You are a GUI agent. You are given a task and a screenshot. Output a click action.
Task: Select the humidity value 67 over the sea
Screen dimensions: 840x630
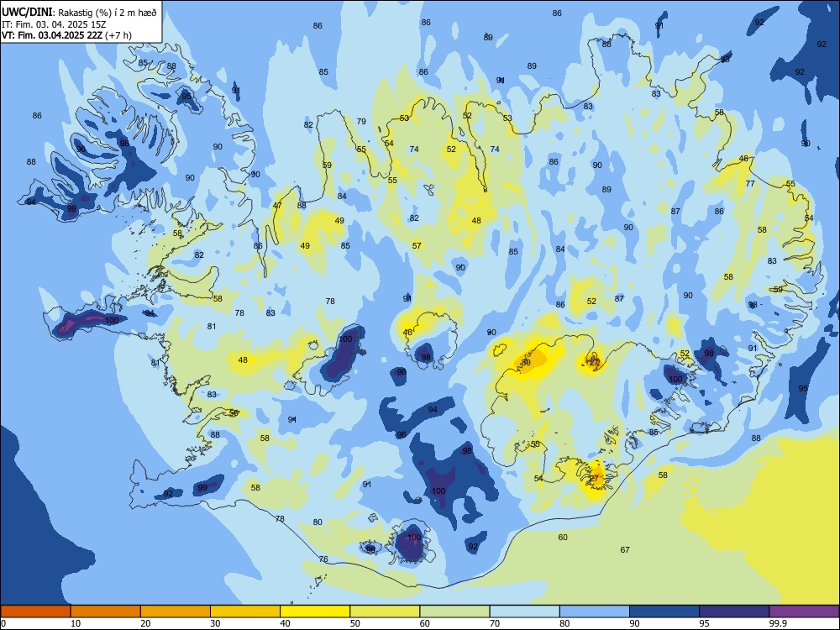625,549
